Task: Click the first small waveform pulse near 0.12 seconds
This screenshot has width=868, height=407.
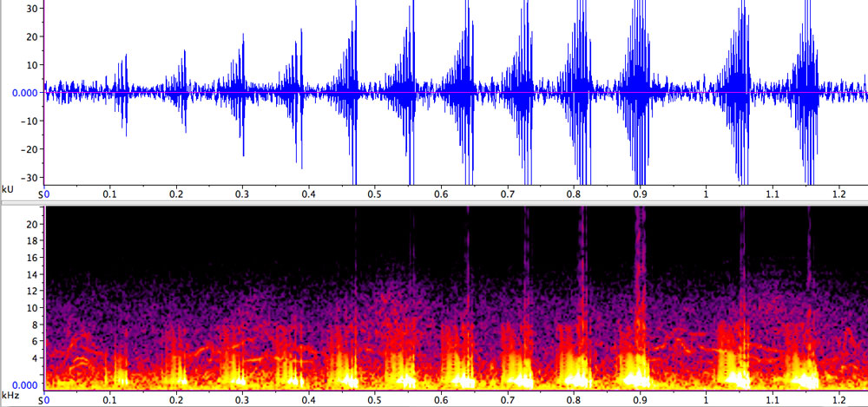Action: pyautogui.click(x=122, y=94)
